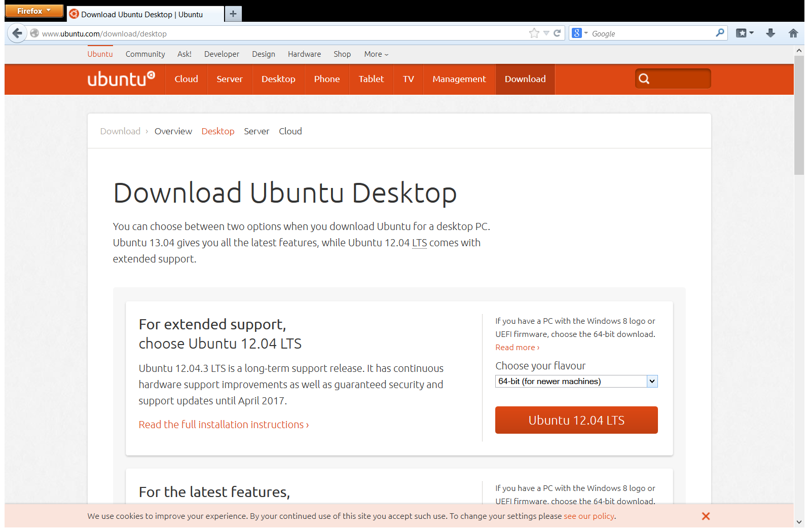Click the 'For the latest features,' heading
This screenshot has width=809, height=532.
[214, 492]
